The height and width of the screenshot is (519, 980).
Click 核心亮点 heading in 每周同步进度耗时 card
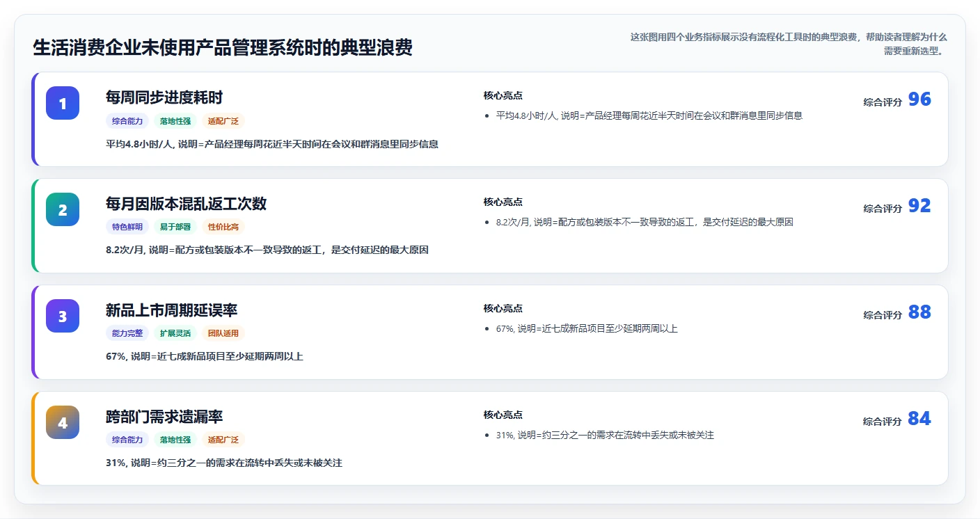pos(503,95)
